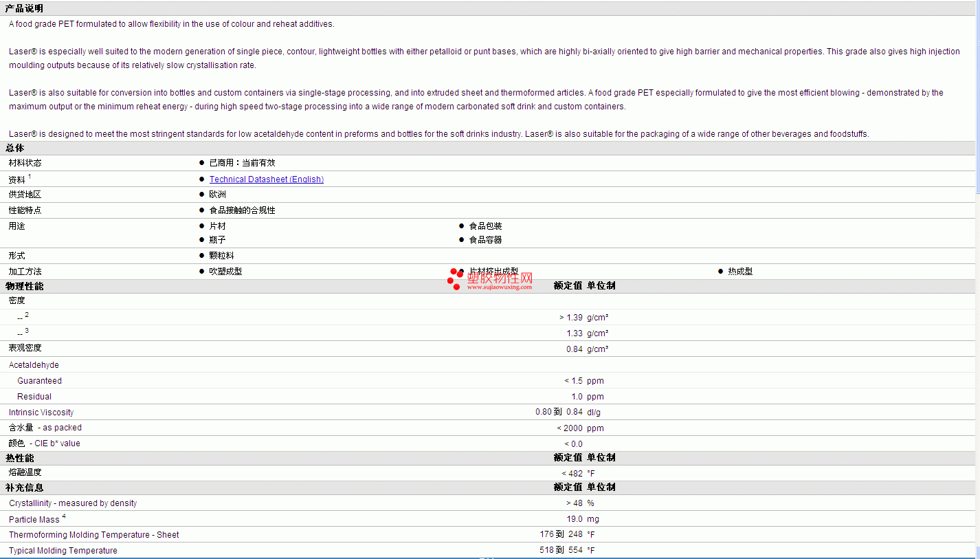Select the 供货地区 row label
This screenshot has height=559, width=980.
click(x=25, y=195)
